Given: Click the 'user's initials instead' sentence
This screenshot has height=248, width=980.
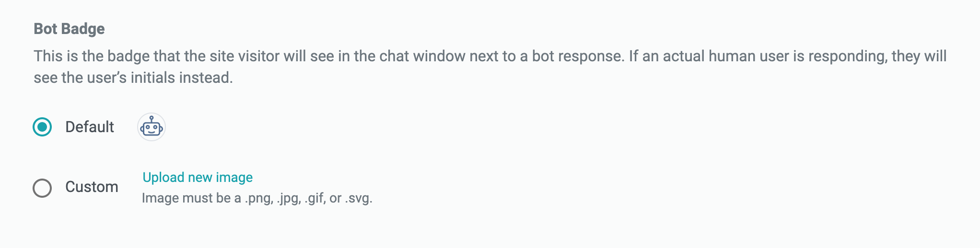Looking at the screenshot, I should pyautogui.click(x=133, y=78).
